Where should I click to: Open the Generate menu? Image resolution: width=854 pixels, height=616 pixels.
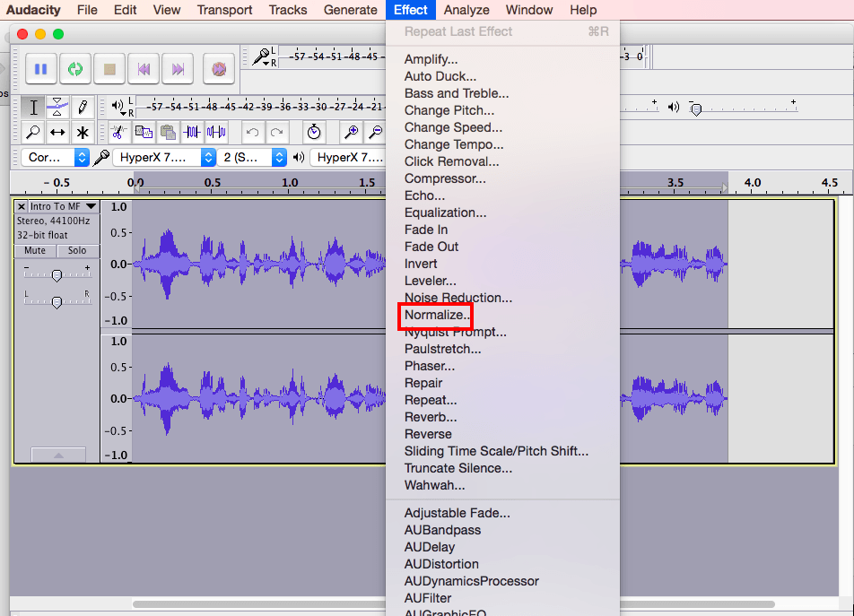[x=350, y=10]
